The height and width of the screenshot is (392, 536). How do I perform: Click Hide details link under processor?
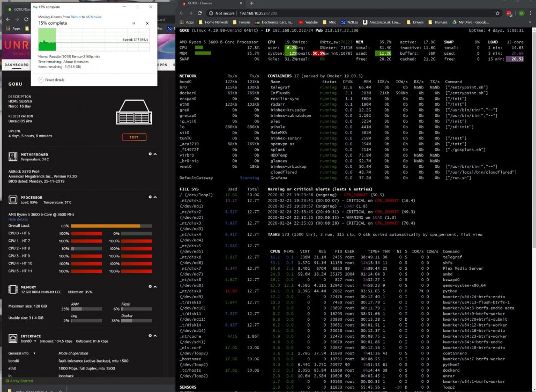(18, 219)
